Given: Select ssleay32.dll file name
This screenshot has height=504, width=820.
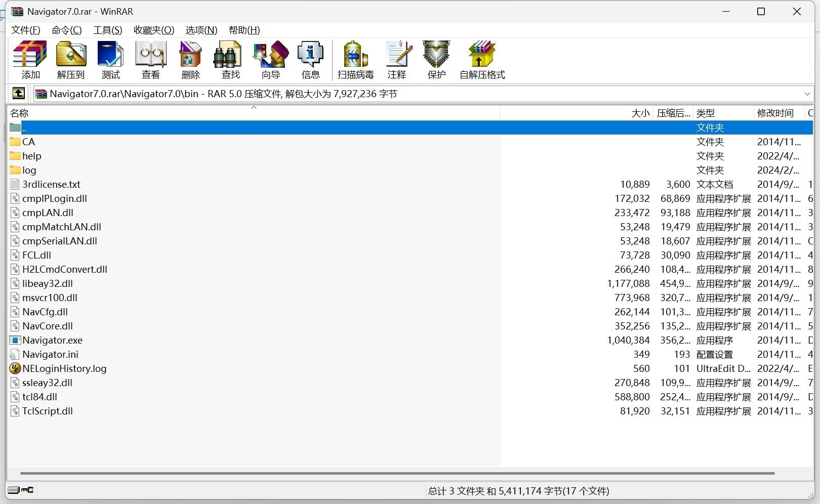Looking at the screenshot, I should click(x=47, y=383).
